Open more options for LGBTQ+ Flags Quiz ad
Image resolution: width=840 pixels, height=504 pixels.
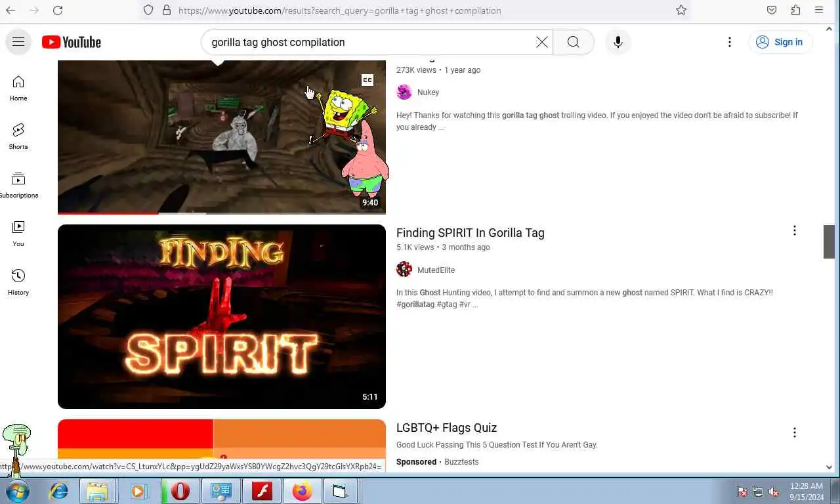(794, 432)
